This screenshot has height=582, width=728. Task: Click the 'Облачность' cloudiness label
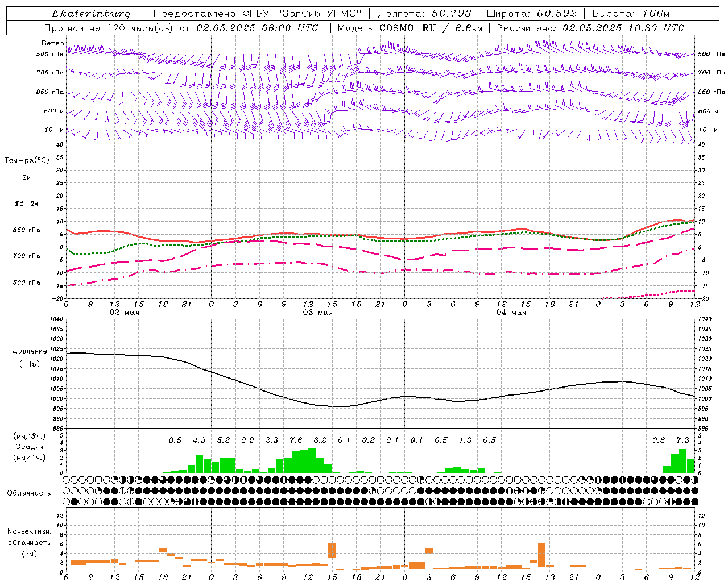click(x=29, y=493)
